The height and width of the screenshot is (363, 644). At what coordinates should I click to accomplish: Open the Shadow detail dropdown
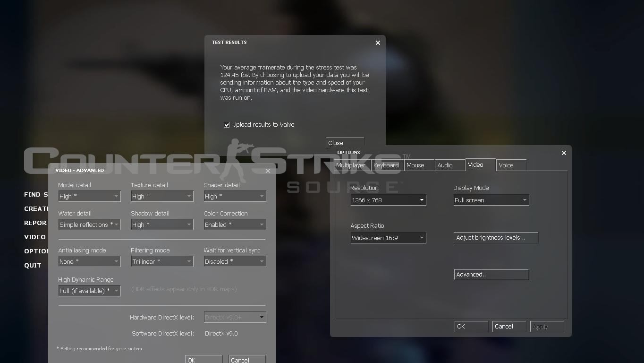[x=162, y=225]
